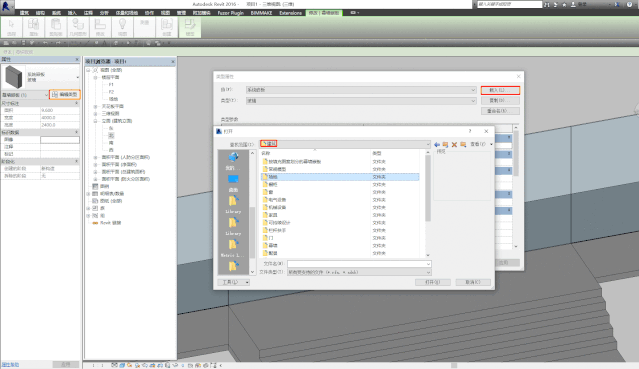Open the Revit application menu logo button
The width and height of the screenshot is (639, 369).
(6, 6)
